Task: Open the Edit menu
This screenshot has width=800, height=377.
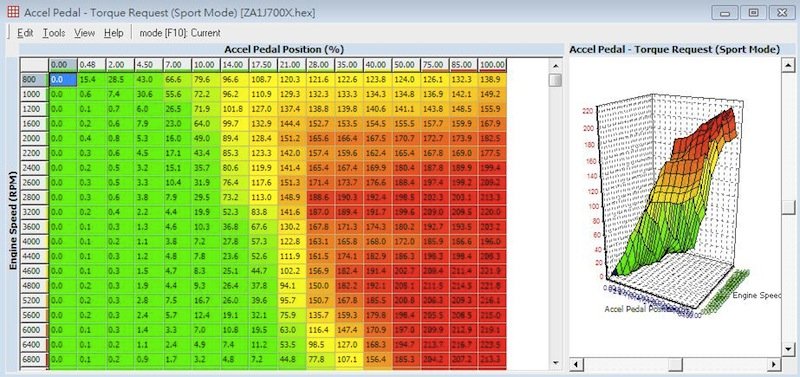Action: (x=25, y=33)
